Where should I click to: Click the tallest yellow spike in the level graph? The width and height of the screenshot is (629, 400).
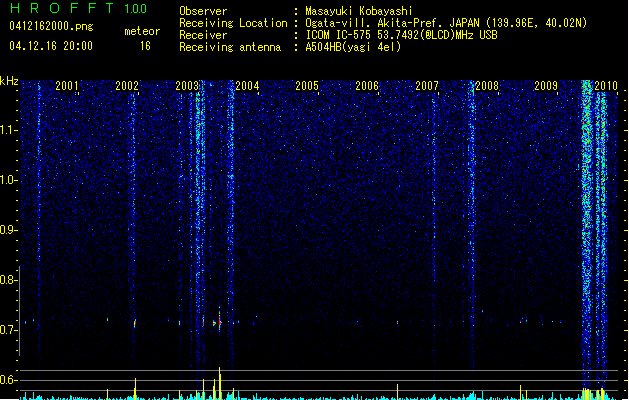(x=219, y=383)
